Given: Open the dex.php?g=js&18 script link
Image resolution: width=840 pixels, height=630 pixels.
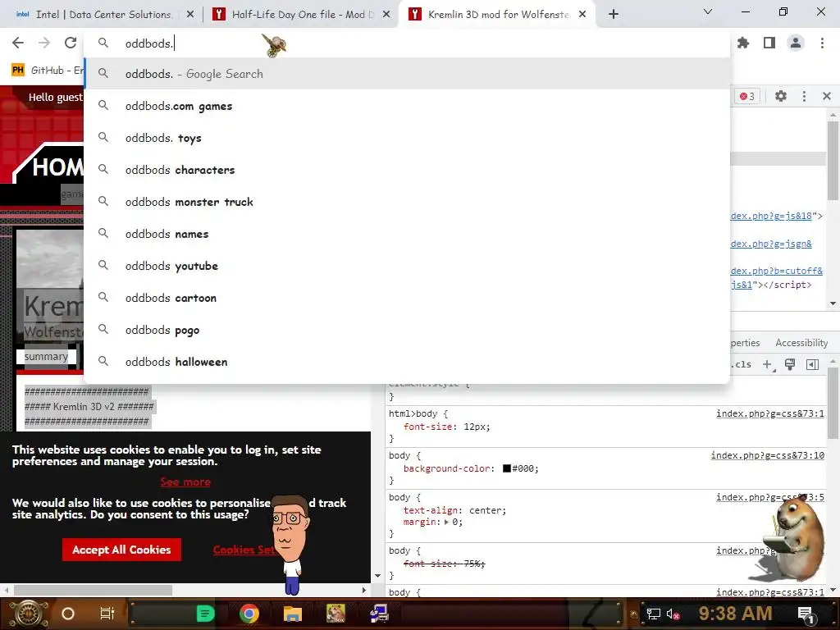Looking at the screenshot, I should (771, 216).
